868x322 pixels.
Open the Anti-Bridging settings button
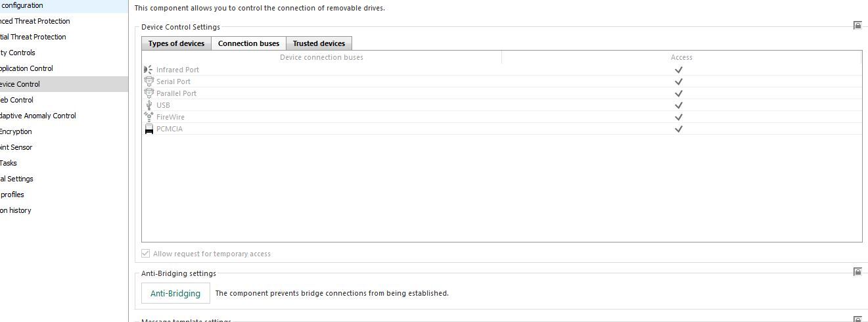point(175,293)
